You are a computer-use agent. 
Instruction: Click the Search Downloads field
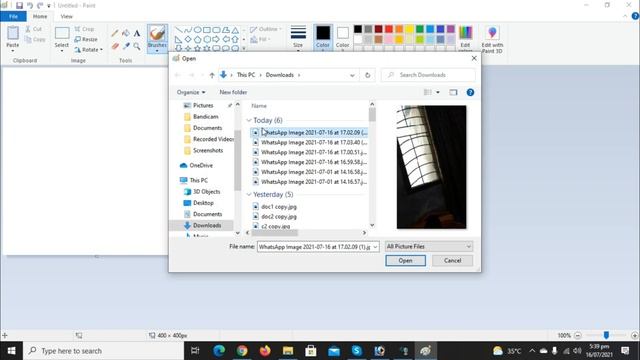(x=428, y=75)
